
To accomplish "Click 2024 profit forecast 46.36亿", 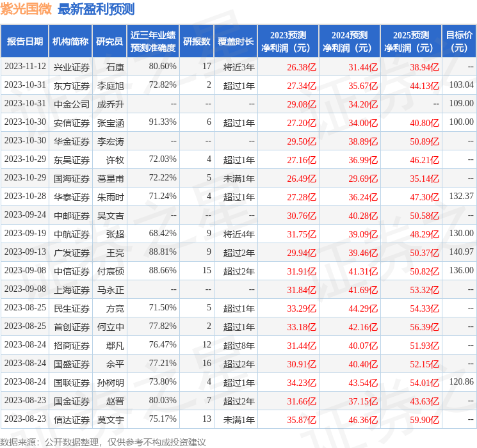I will coord(363,420).
